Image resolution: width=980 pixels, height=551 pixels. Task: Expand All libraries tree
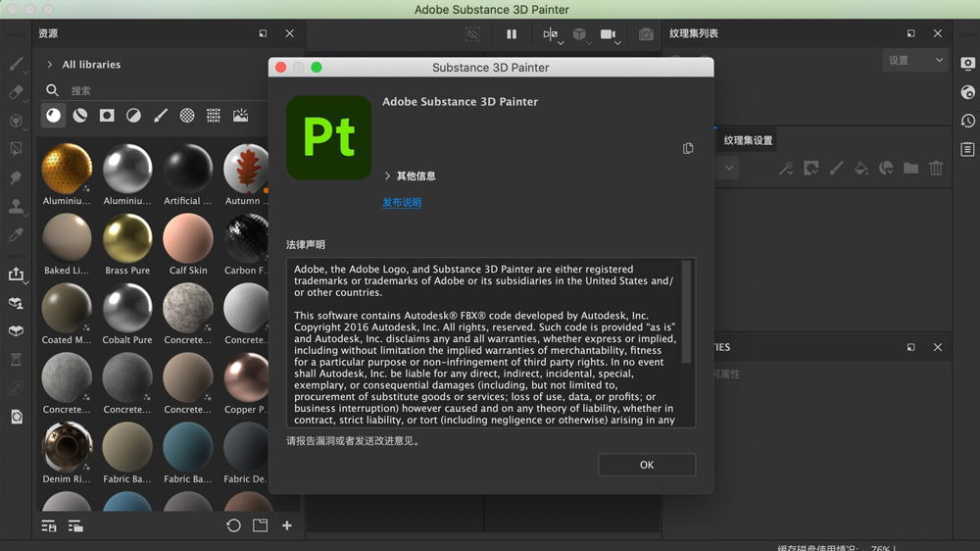tap(49, 65)
